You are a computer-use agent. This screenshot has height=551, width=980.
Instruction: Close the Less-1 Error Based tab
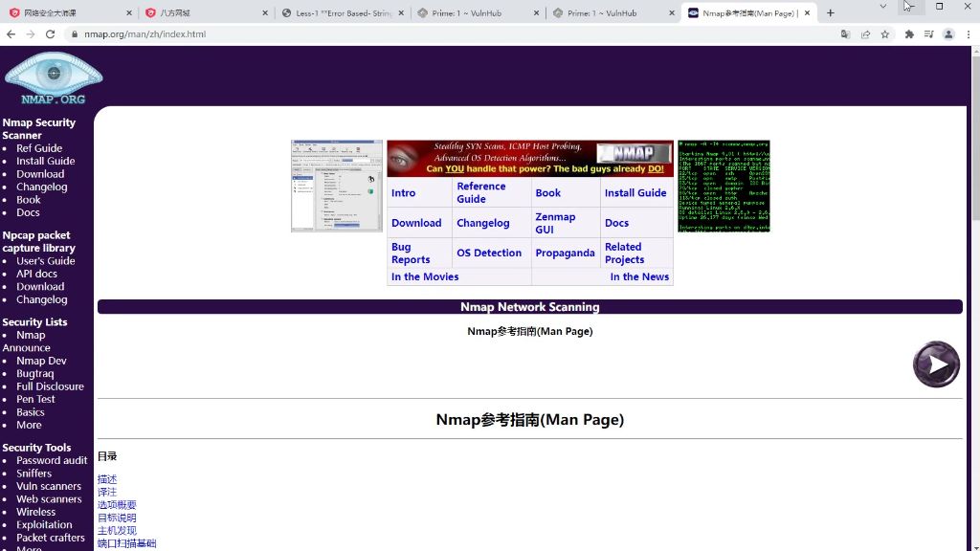click(x=401, y=12)
